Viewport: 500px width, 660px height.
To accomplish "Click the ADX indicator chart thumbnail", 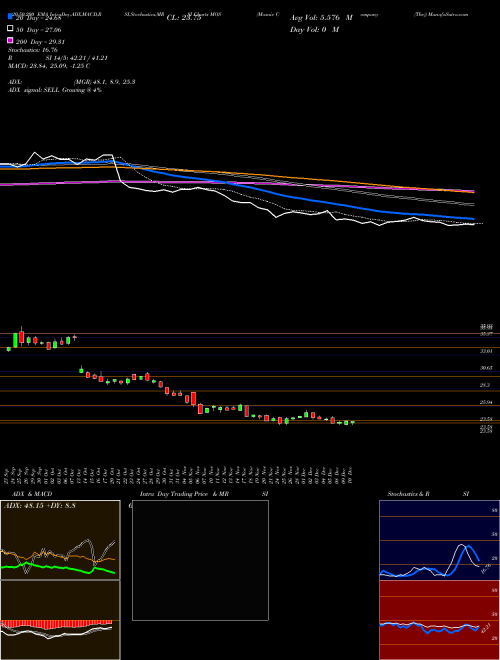I will point(60,540).
